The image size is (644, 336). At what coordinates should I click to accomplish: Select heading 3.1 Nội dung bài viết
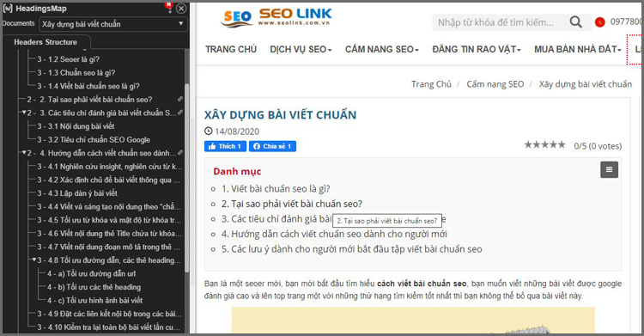pyautogui.click(x=76, y=126)
